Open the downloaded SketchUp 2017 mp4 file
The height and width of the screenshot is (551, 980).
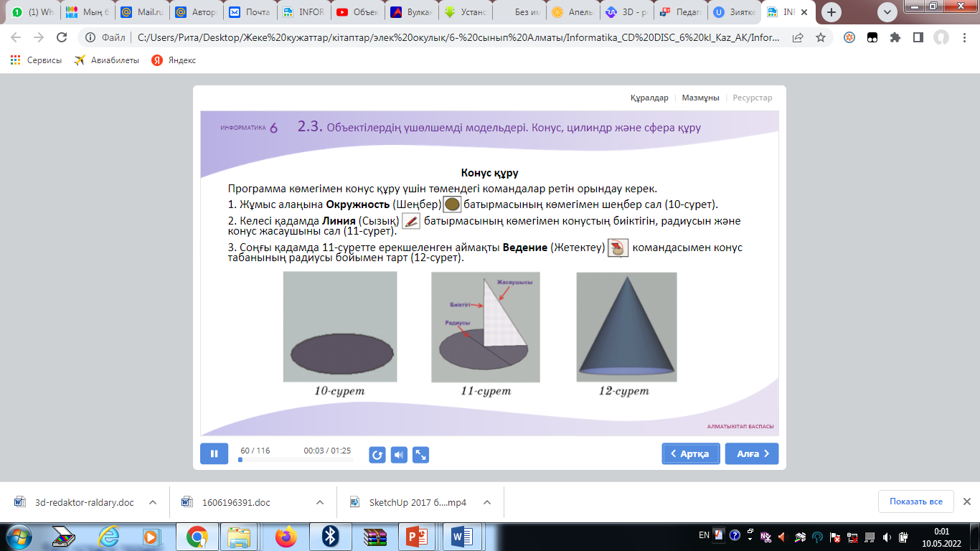(x=409, y=502)
